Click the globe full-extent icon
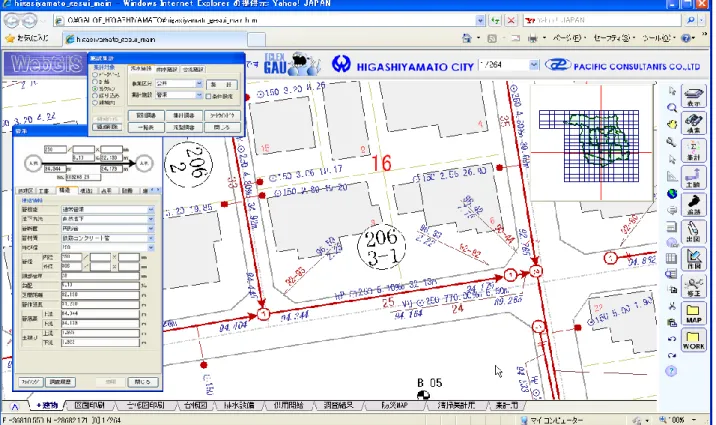The height and width of the screenshot is (425, 716). coord(672,194)
